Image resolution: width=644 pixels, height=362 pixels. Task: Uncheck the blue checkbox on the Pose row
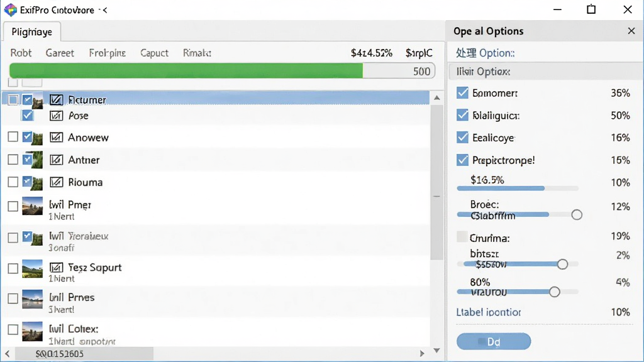(x=28, y=116)
